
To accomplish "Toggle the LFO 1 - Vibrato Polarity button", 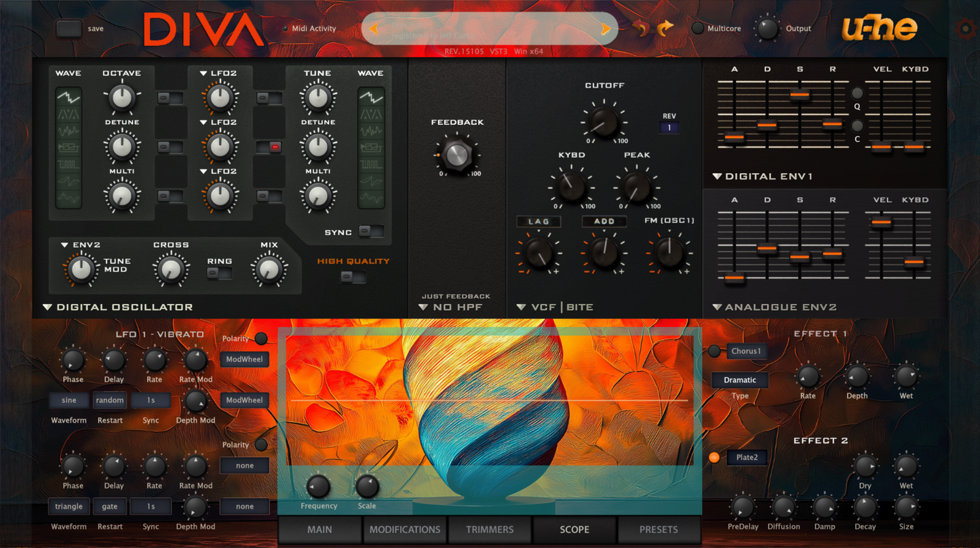I will point(261,338).
